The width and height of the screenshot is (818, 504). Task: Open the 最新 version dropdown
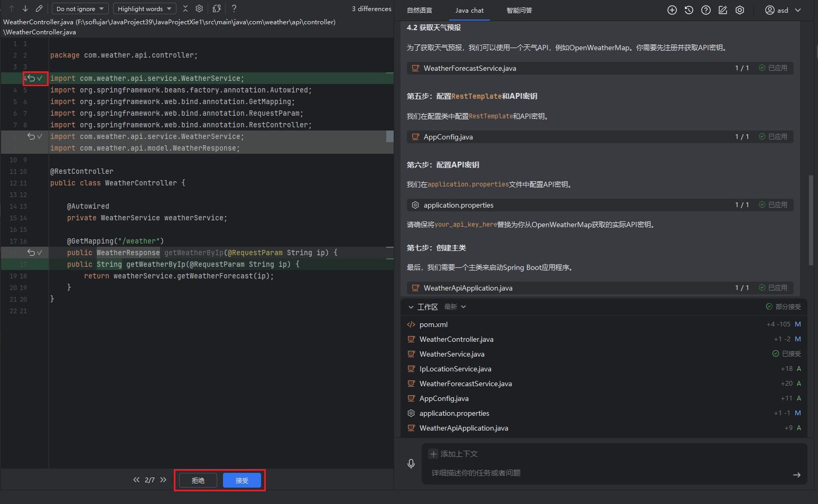pyautogui.click(x=455, y=307)
